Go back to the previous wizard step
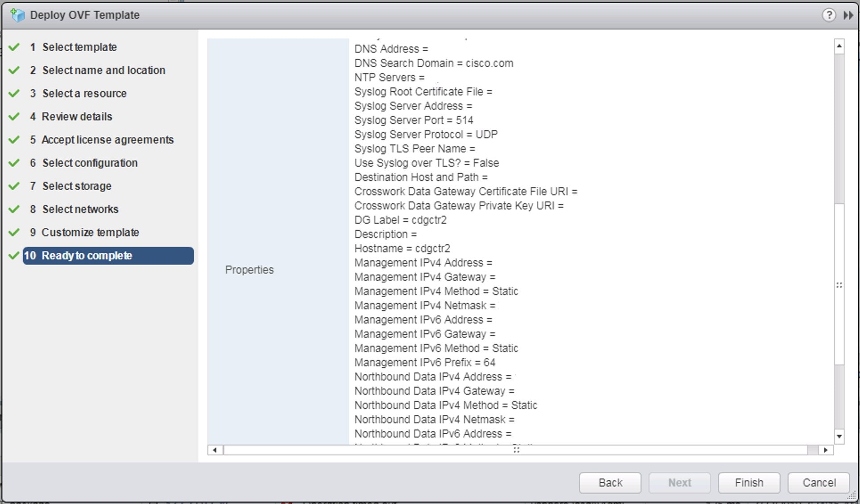Image resolution: width=860 pixels, height=504 pixels. tap(609, 483)
